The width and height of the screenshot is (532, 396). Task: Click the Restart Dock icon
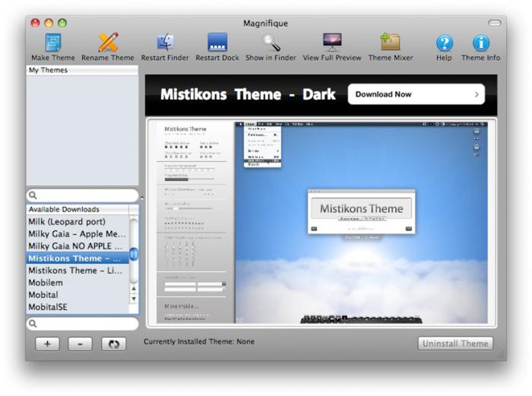coord(217,42)
